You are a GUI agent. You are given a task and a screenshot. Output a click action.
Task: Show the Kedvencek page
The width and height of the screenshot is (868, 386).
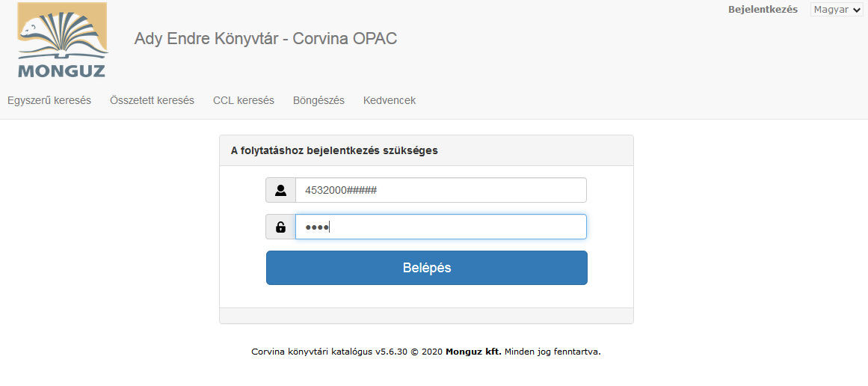[390, 100]
